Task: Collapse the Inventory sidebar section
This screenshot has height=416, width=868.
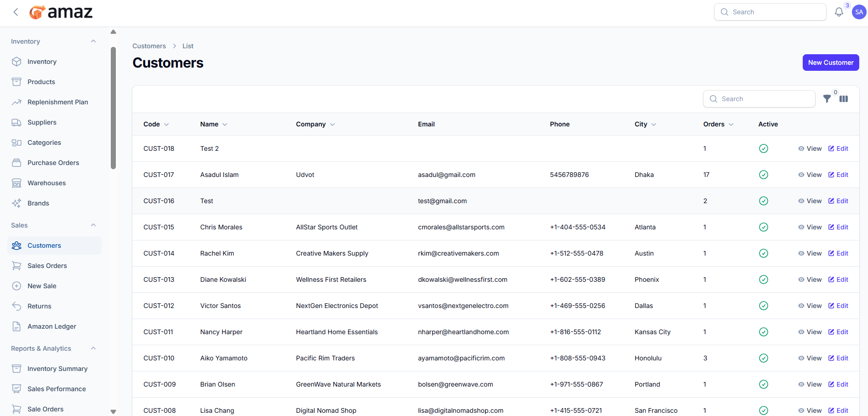Action: click(93, 41)
